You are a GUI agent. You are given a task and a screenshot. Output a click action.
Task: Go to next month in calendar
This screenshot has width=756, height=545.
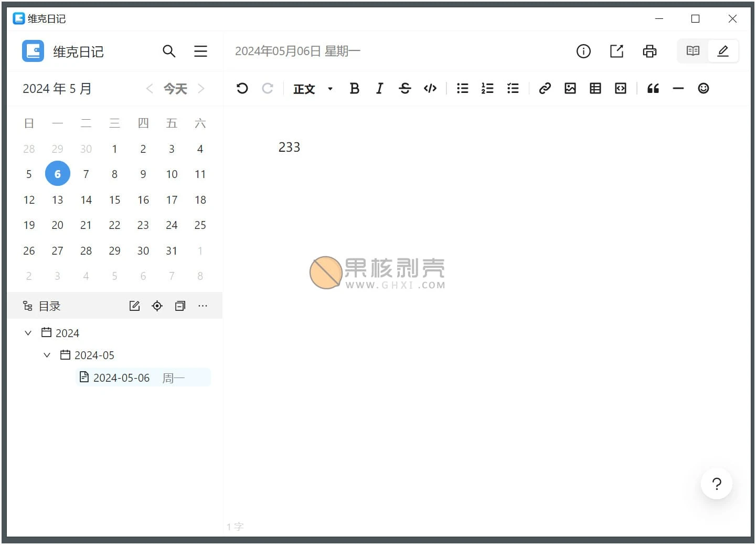pyautogui.click(x=201, y=89)
